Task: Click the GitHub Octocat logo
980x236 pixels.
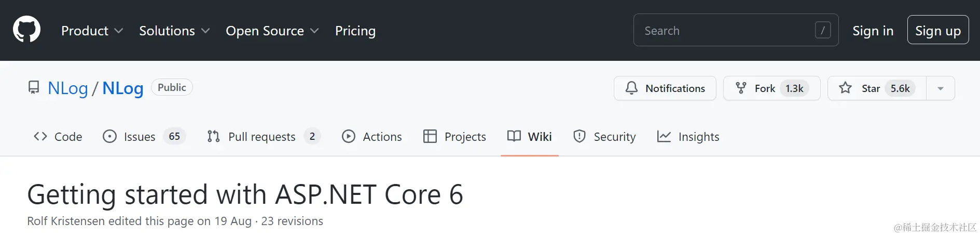Action: click(x=26, y=29)
